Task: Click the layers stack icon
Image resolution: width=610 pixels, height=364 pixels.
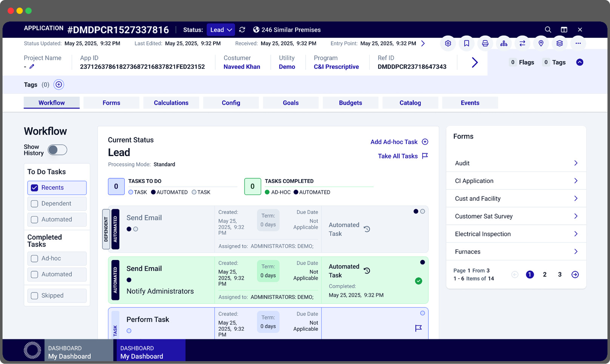Action: tap(559, 43)
